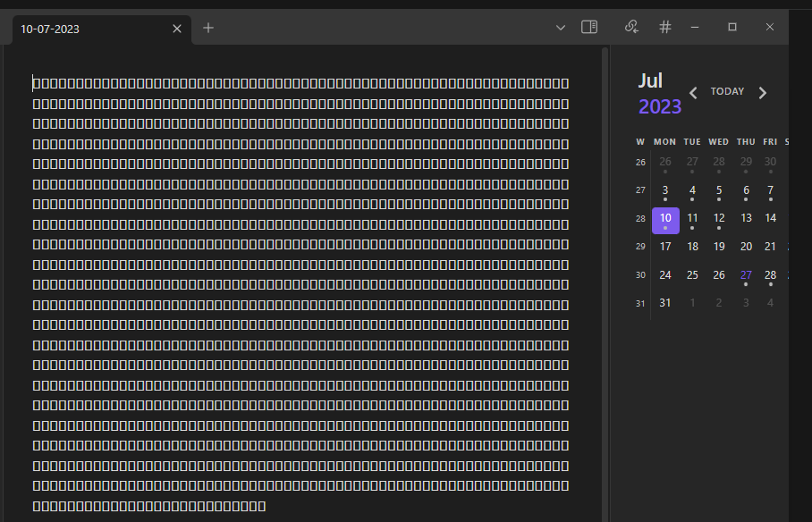Open the tags pane hash icon
This screenshot has width=812, height=522.
[665, 27]
